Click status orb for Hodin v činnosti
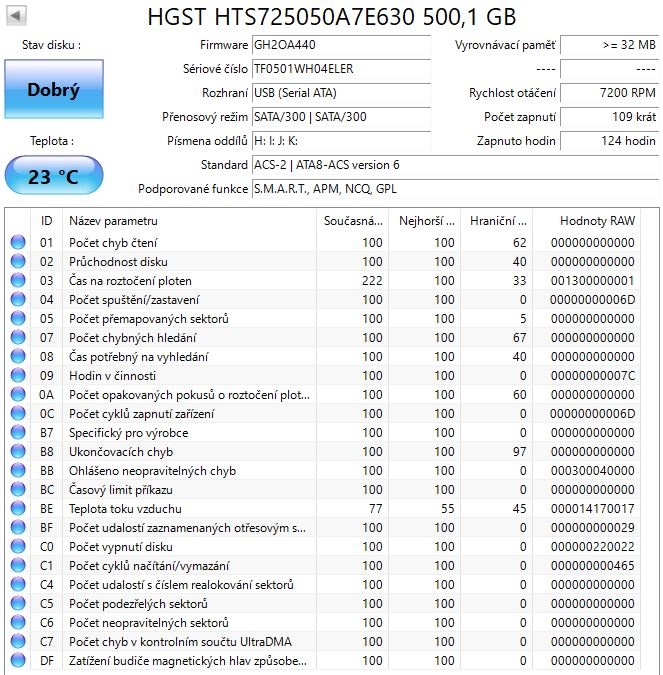Screen dimensions: 663x675 point(18,375)
